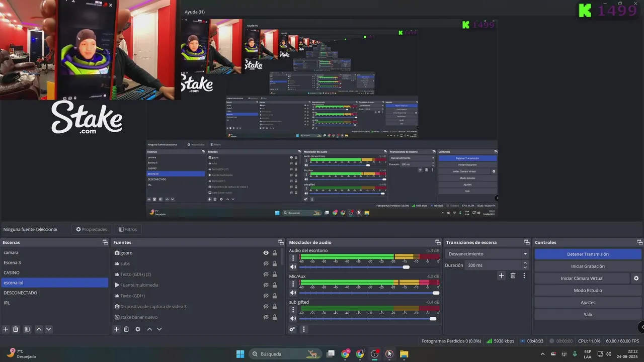Open scene filters icon in Escenas toolbar

pos(27,329)
